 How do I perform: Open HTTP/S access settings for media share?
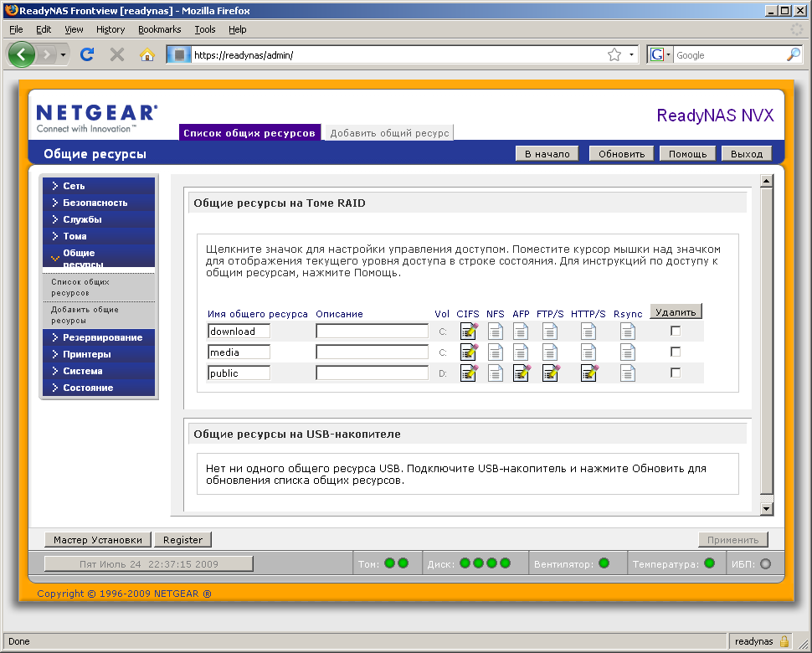(588, 352)
